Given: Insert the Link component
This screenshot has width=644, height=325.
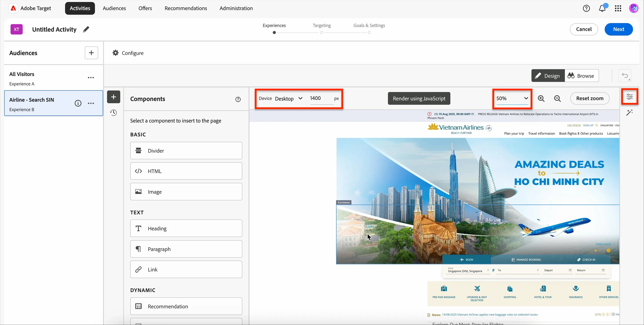Looking at the screenshot, I should 186,269.
